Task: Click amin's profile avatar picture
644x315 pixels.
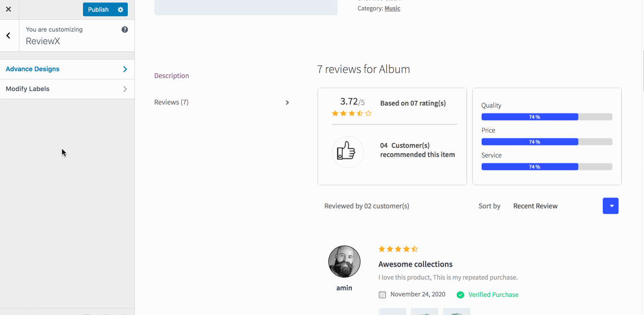Action: [344, 261]
